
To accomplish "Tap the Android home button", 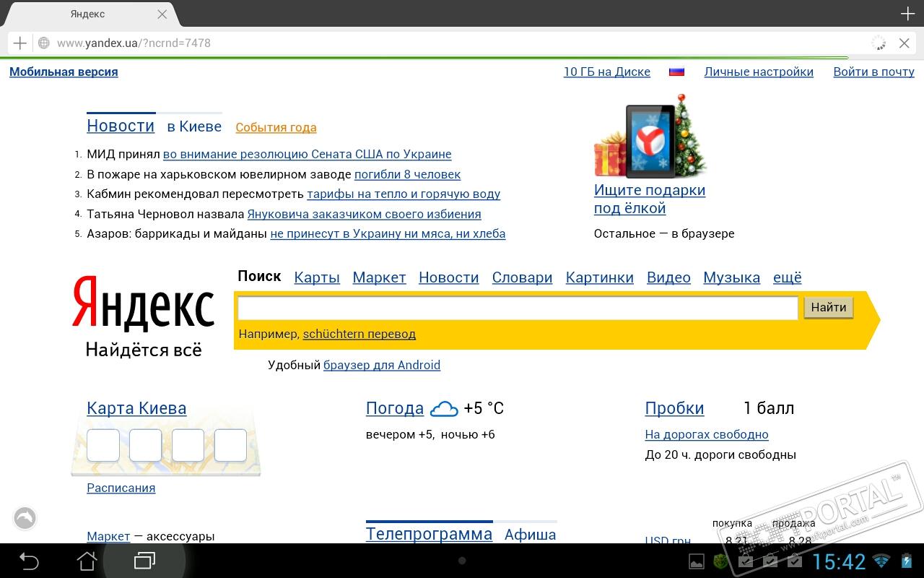I will tap(87, 561).
